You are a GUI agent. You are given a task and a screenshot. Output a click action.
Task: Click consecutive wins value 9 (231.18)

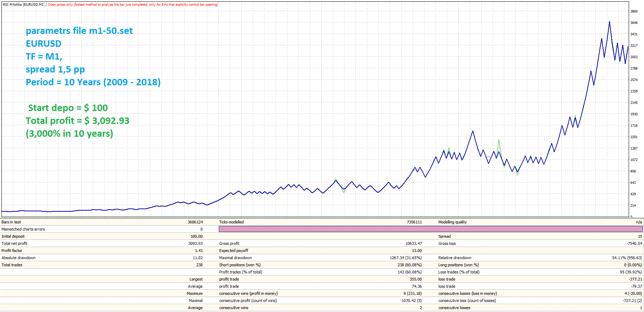pos(412,293)
